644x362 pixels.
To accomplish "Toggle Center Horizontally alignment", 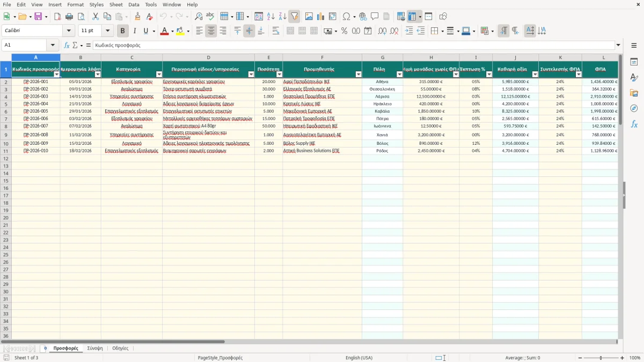I will click(211, 31).
